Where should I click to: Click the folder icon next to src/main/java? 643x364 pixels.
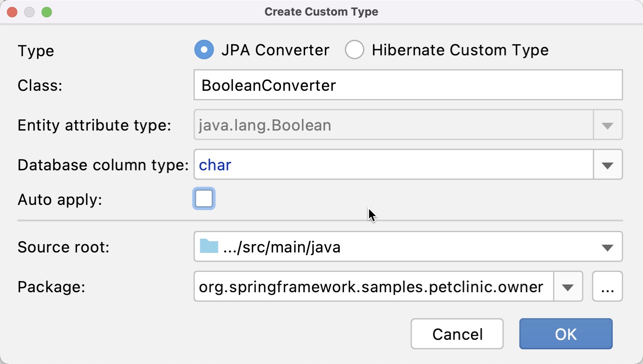pos(209,247)
